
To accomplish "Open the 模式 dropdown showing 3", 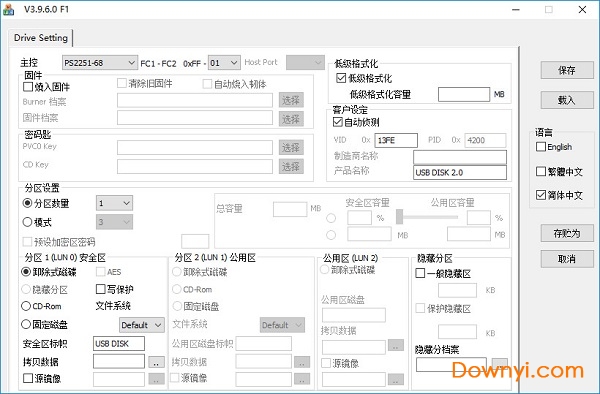I will tap(114, 222).
